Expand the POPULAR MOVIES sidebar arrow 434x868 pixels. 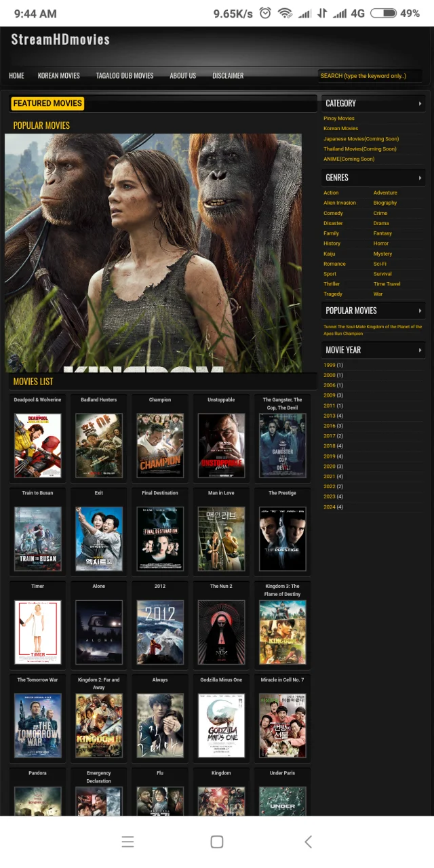(420, 311)
